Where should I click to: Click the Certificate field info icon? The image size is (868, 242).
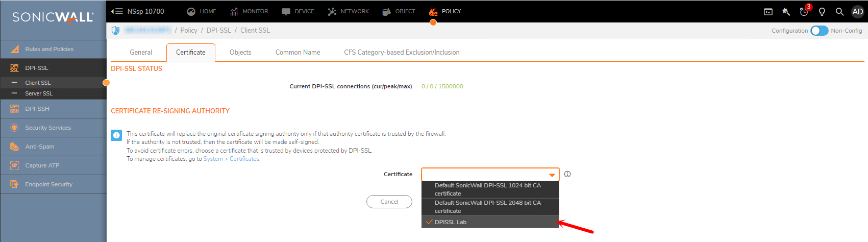pyautogui.click(x=567, y=174)
